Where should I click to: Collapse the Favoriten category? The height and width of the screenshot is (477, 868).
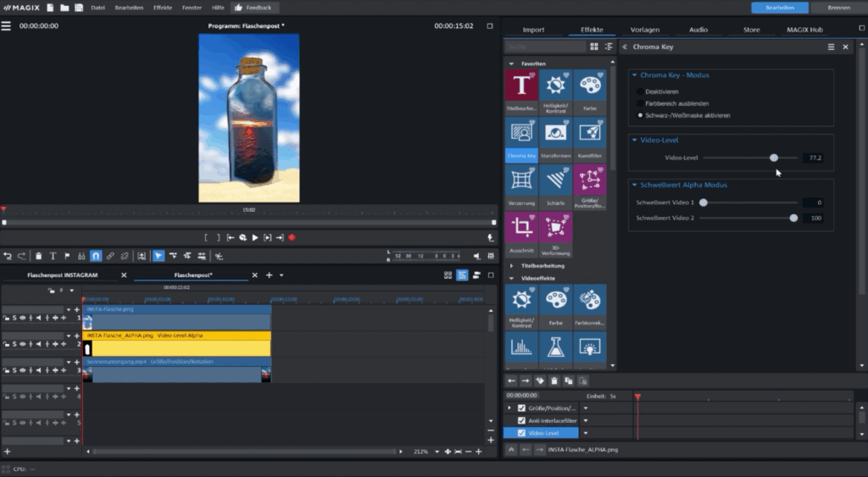511,64
